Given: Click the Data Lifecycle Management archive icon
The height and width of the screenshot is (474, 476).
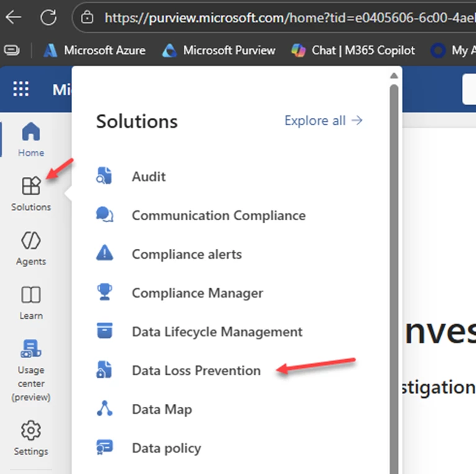Looking at the screenshot, I should point(104,331).
